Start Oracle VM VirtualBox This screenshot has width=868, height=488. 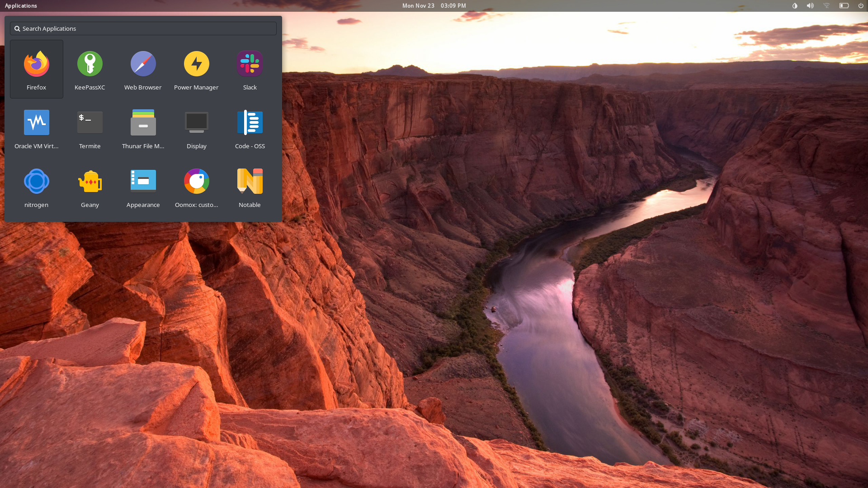[36, 127]
